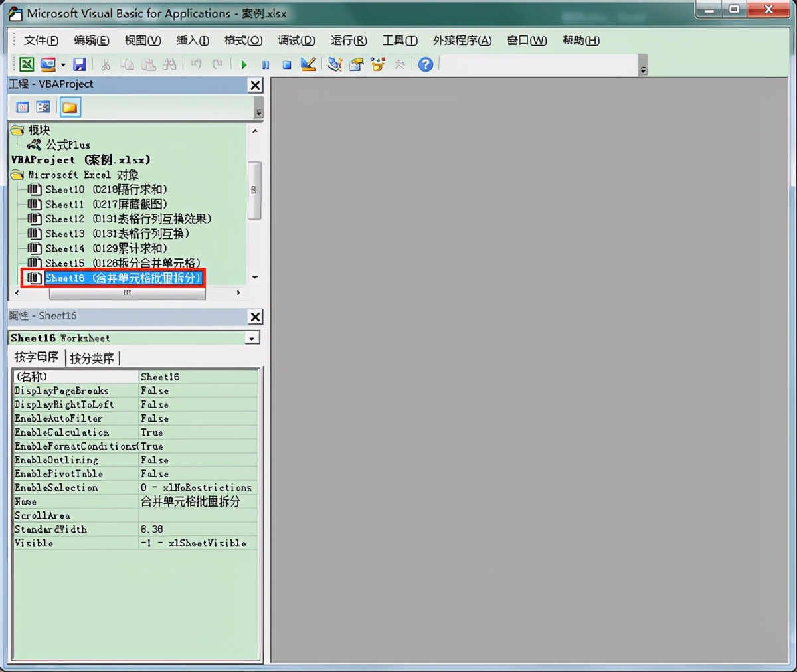Select Sheet11 (0217屏蔽截图) in tree

(106, 204)
